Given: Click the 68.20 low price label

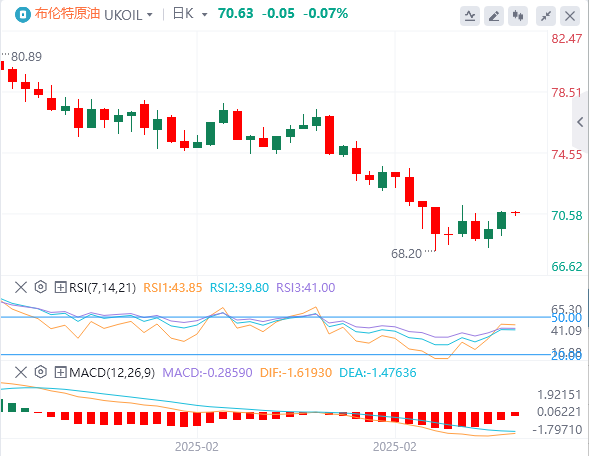Looking at the screenshot, I should click(406, 254).
